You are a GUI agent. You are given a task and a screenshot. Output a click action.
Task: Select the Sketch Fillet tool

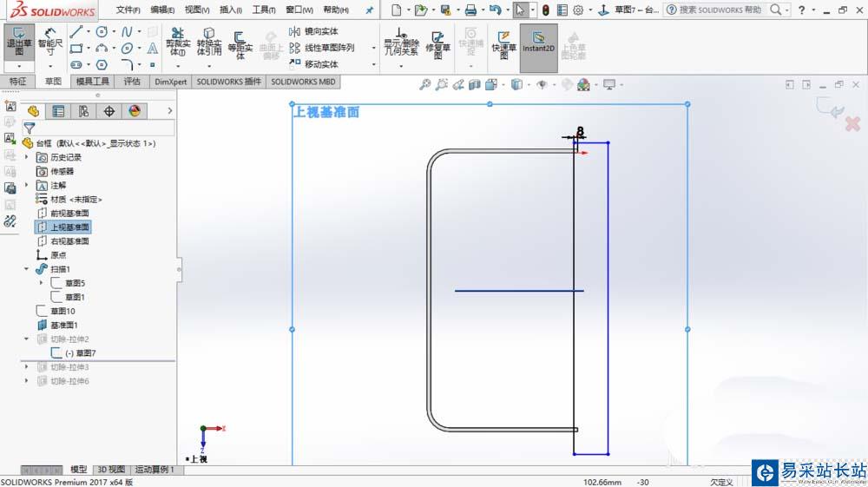(x=127, y=65)
